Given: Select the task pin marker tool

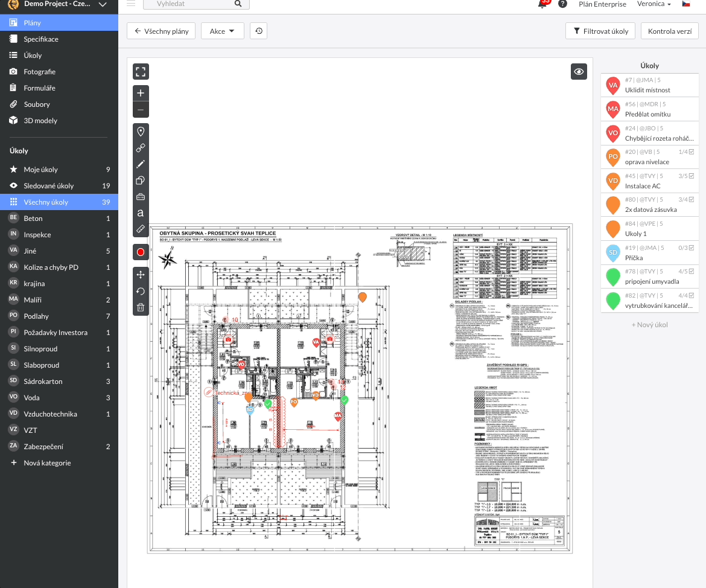Looking at the screenshot, I should (x=141, y=132).
